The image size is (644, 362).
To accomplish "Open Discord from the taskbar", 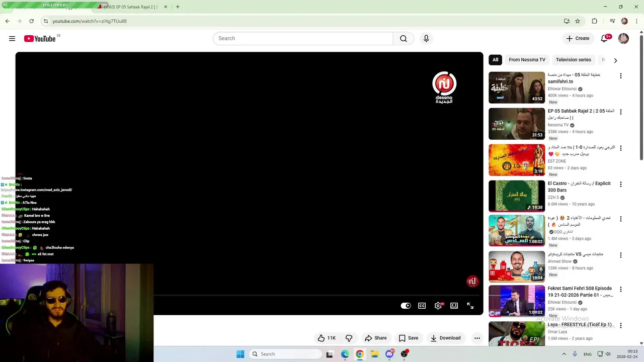I will pyautogui.click(x=389, y=354).
